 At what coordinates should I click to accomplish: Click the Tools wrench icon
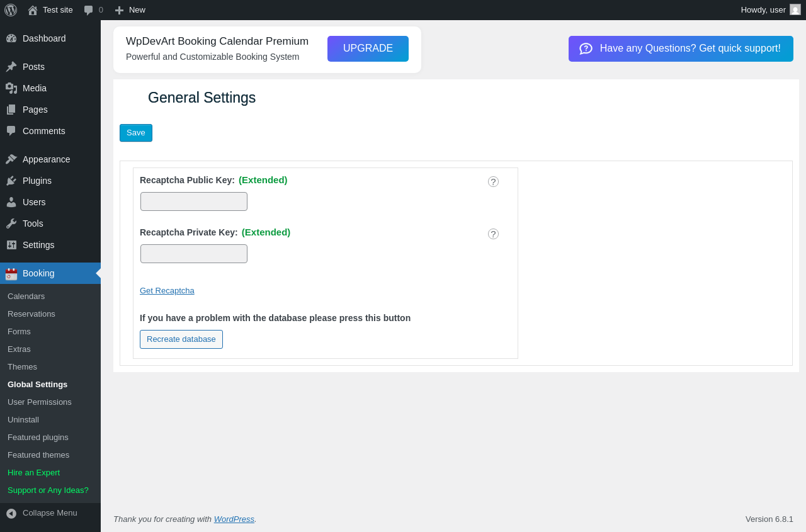coord(11,224)
